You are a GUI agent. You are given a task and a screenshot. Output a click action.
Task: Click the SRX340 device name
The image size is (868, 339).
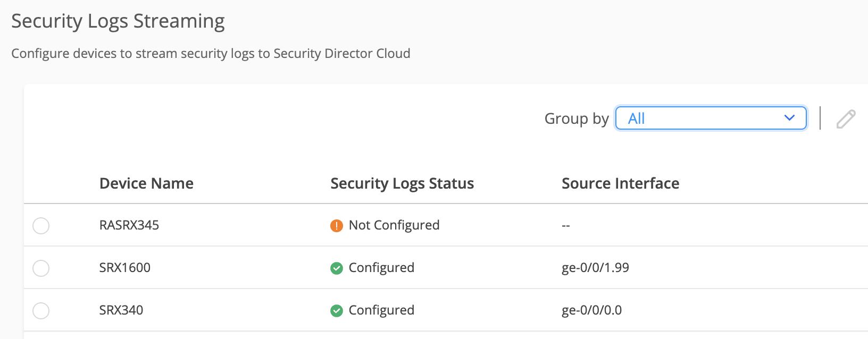121,310
